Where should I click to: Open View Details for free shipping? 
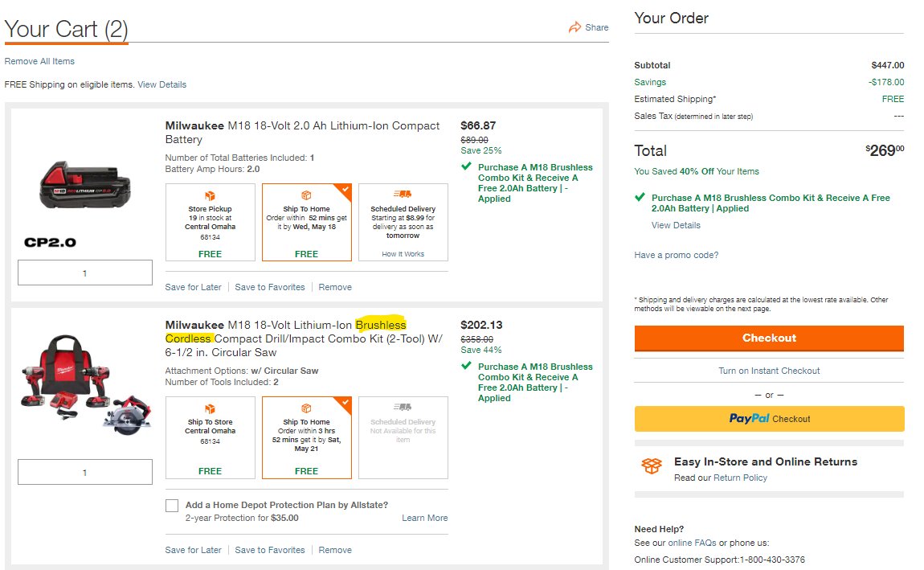162,85
